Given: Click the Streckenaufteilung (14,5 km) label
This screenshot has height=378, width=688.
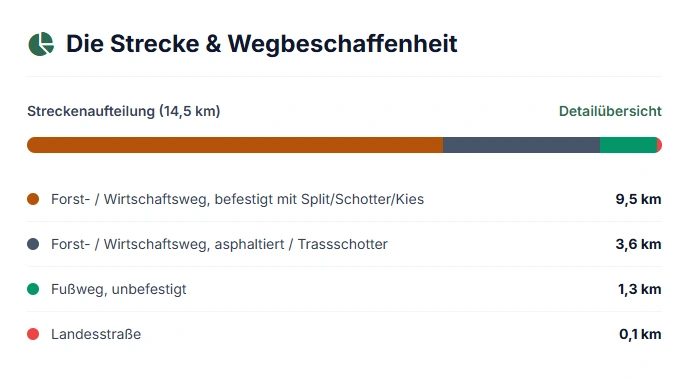Looking at the screenshot, I should pyautogui.click(x=124, y=111).
